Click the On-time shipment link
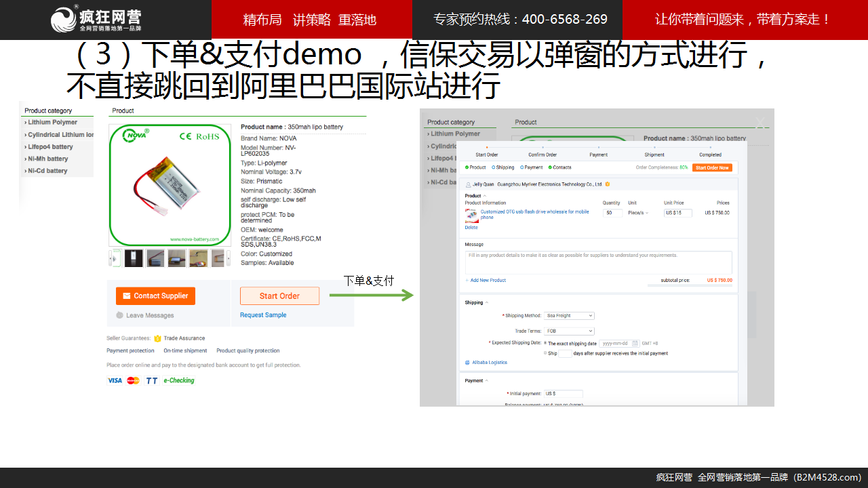 click(185, 351)
